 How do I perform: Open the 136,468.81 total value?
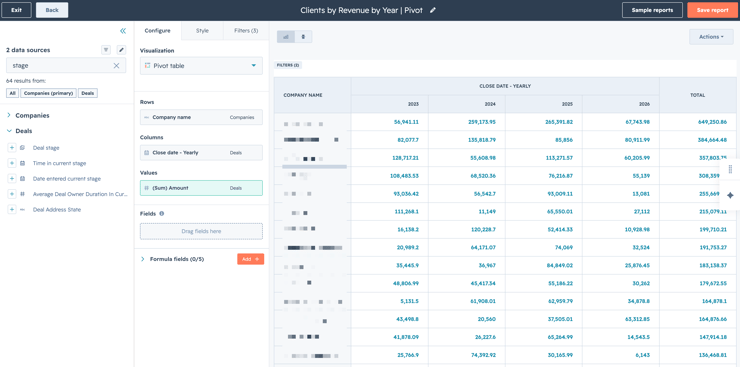click(712, 355)
